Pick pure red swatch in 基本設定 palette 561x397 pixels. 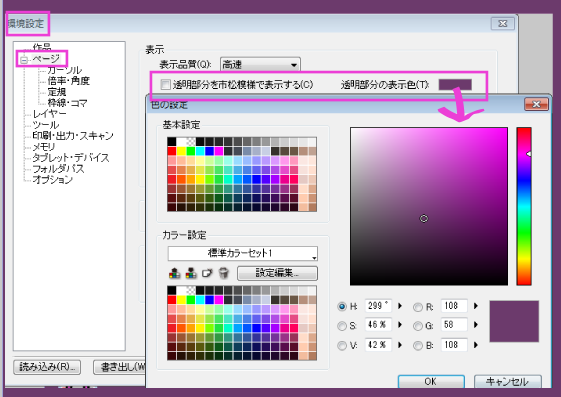172,151
